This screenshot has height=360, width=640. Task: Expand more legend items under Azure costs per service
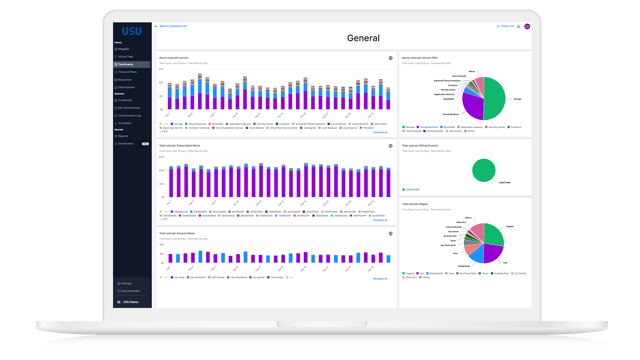pos(163,131)
